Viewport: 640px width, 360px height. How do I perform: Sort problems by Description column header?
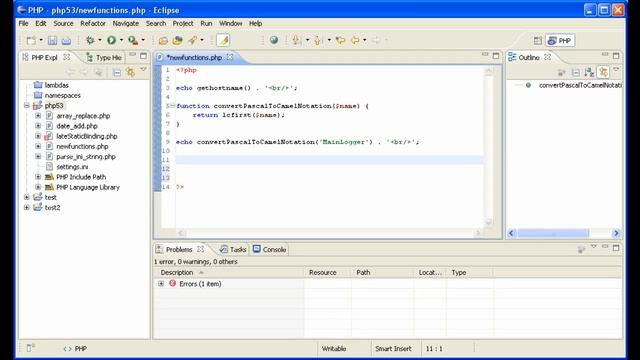[229, 272]
